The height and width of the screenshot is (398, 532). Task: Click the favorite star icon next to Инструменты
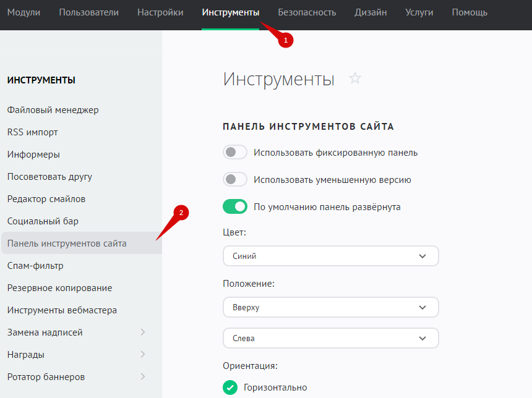click(354, 78)
